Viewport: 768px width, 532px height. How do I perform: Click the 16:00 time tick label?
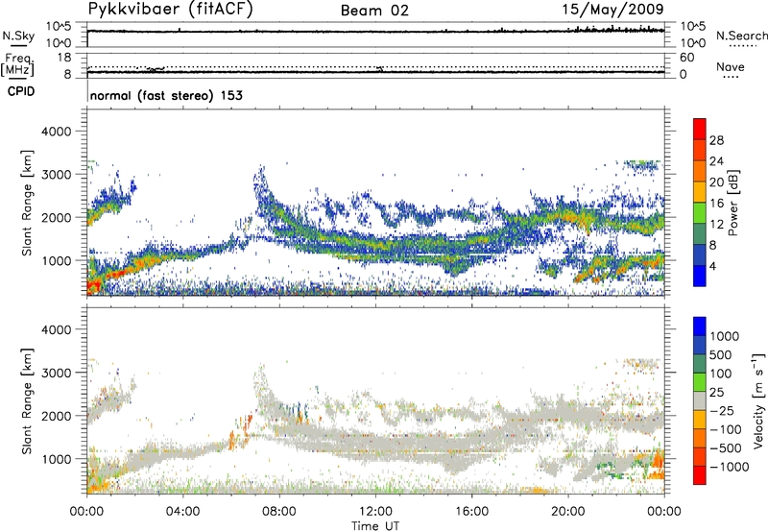point(471,512)
